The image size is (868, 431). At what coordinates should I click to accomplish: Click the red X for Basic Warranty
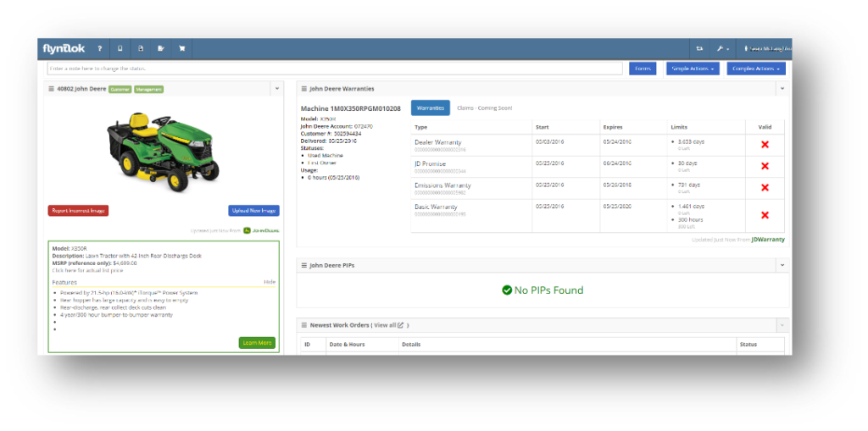(765, 215)
